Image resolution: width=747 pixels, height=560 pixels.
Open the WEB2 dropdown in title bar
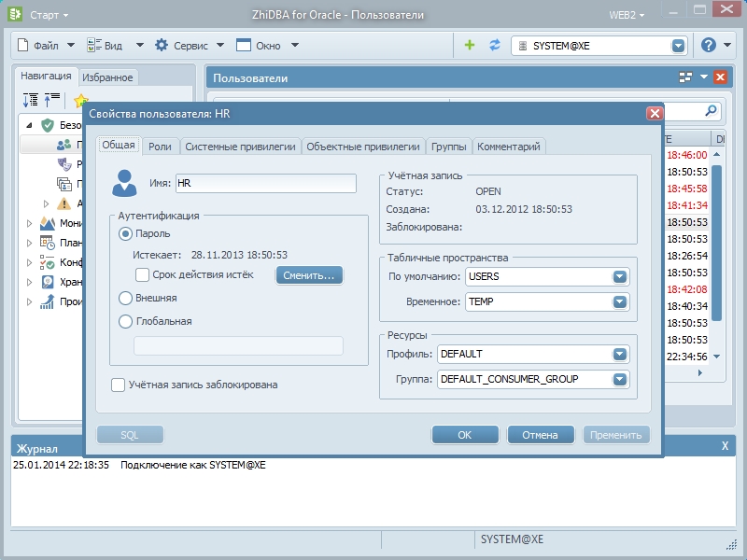(627, 15)
